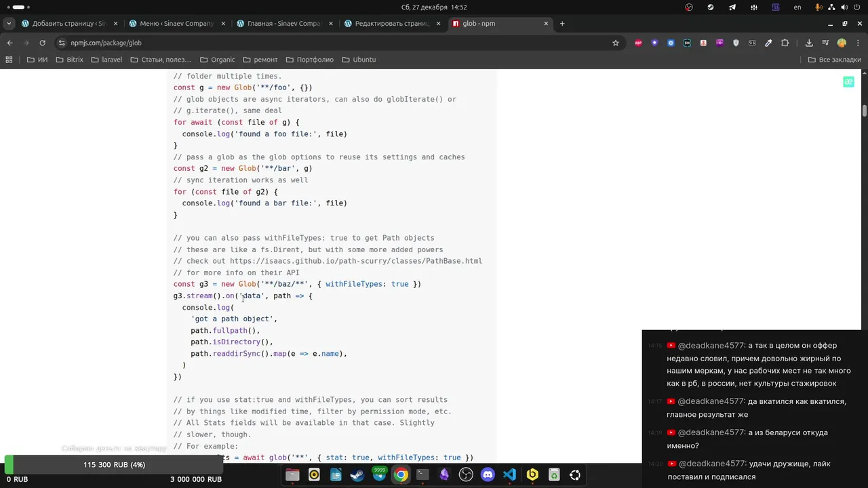This screenshot has width=868, height=488.
Task: Open the Telegram tray icon
Action: pos(732,7)
